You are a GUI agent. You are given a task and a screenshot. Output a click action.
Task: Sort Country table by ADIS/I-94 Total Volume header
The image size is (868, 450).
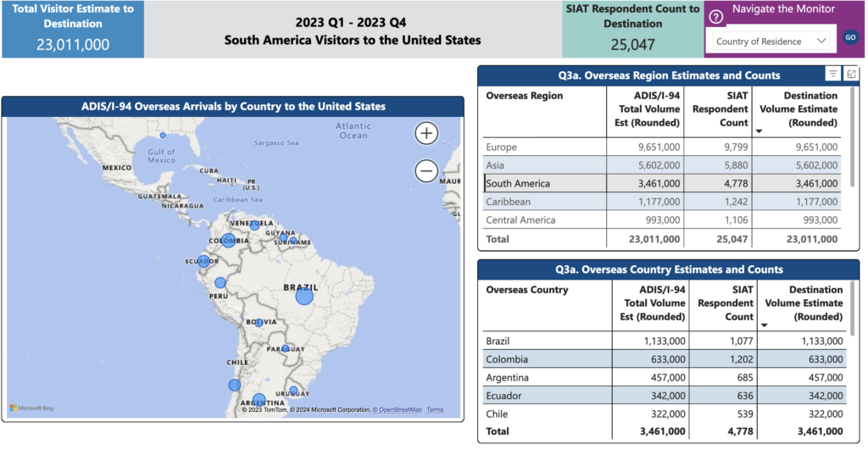(x=653, y=303)
